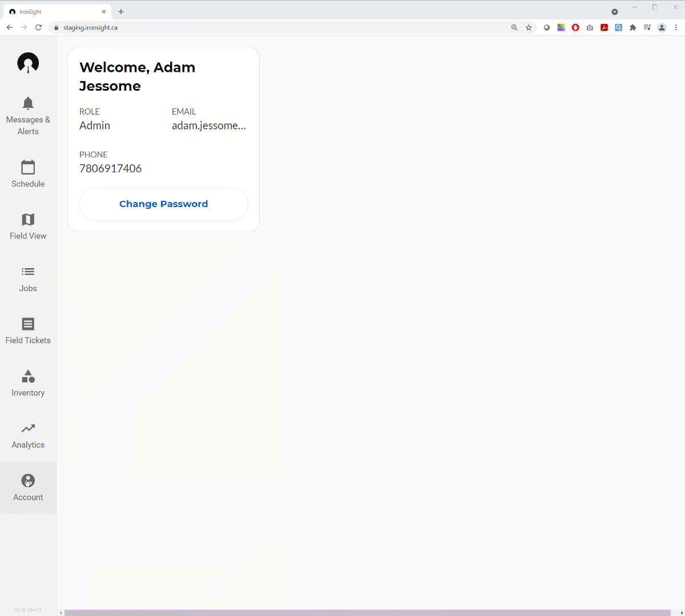Click the Welcome, Adam Jessome heading

pyautogui.click(x=137, y=76)
